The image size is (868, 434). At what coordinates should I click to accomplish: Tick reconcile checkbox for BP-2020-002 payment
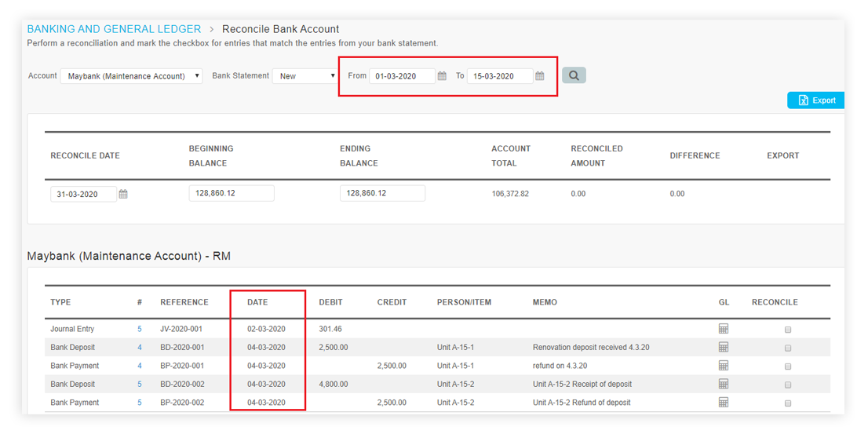788,403
